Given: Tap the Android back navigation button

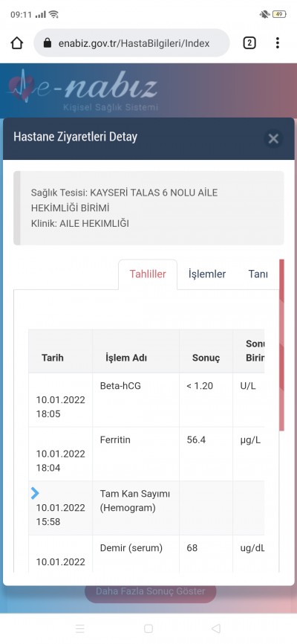Looking at the screenshot, I should 216,628.
